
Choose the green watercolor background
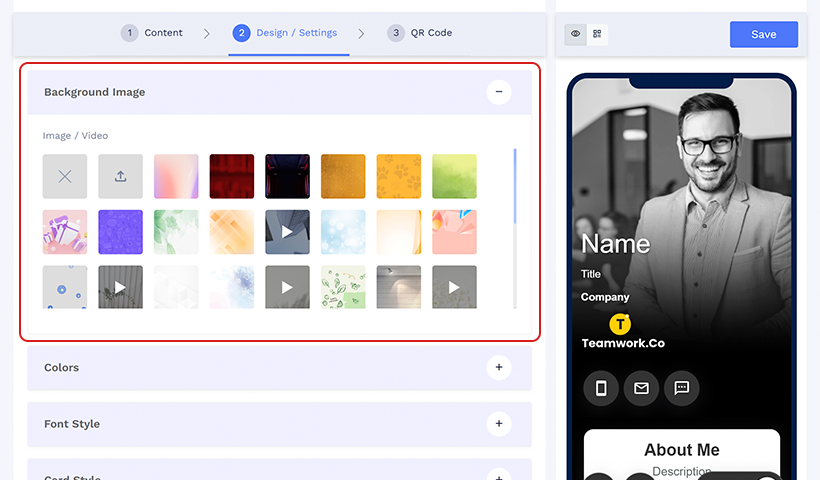point(454,176)
